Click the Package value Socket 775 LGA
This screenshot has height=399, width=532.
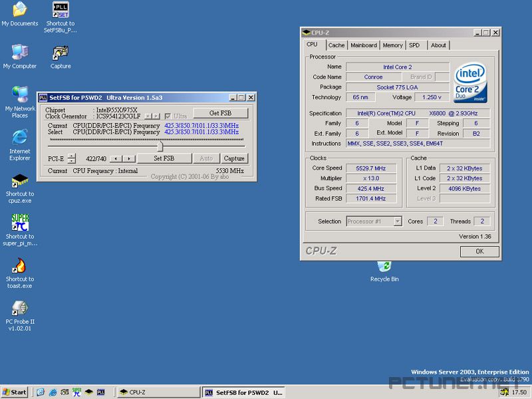click(x=397, y=87)
